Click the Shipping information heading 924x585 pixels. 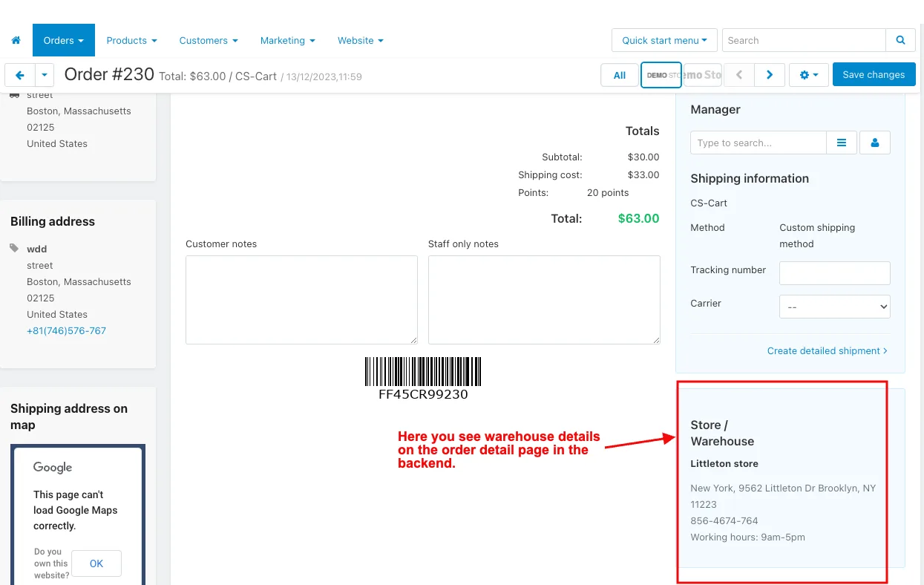coord(750,178)
